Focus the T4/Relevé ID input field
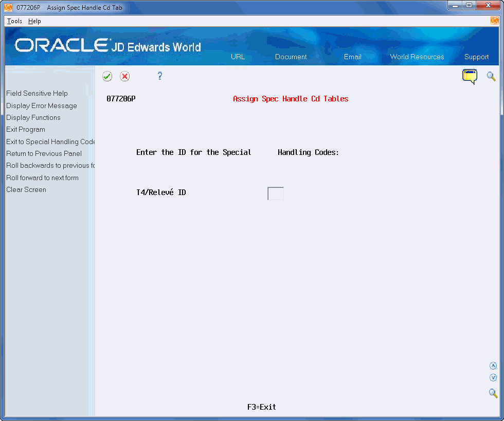Image resolution: width=504 pixels, height=421 pixels. coord(276,194)
